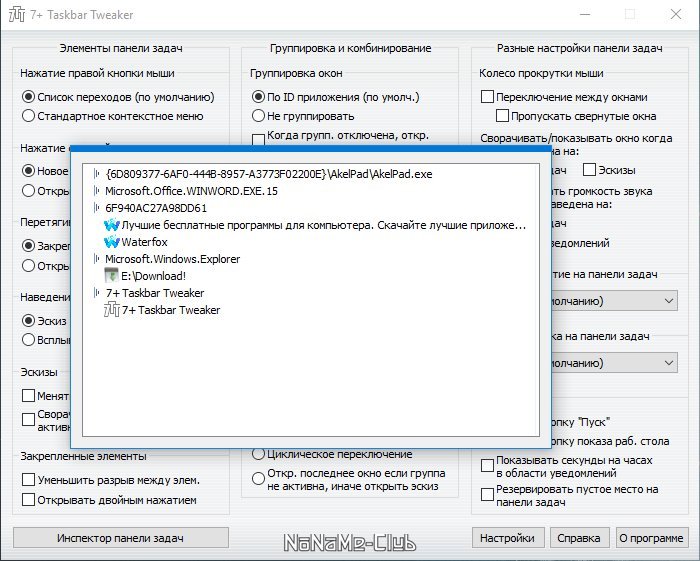700x561 pixels.
Task: Select the Waterfox window icon
Action: pyautogui.click(x=112, y=242)
